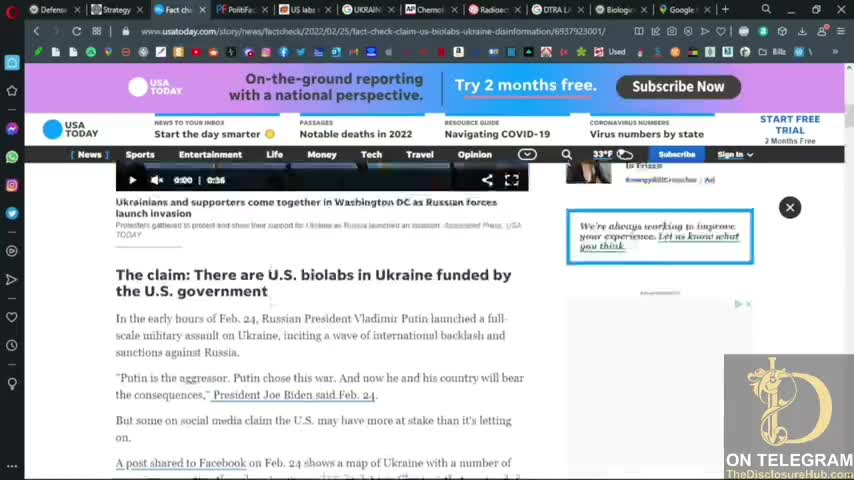
Task: Select the Opinion nav item
Action: pyautogui.click(x=475, y=155)
